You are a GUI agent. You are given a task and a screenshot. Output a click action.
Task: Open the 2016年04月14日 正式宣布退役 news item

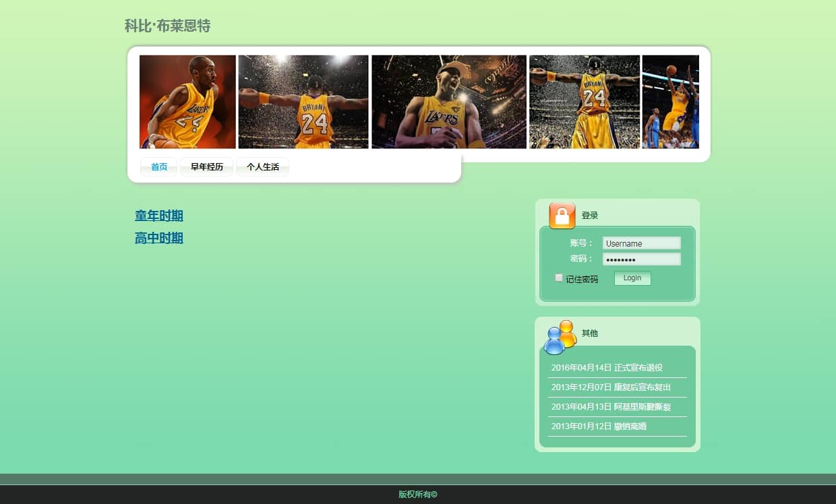pos(607,368)
